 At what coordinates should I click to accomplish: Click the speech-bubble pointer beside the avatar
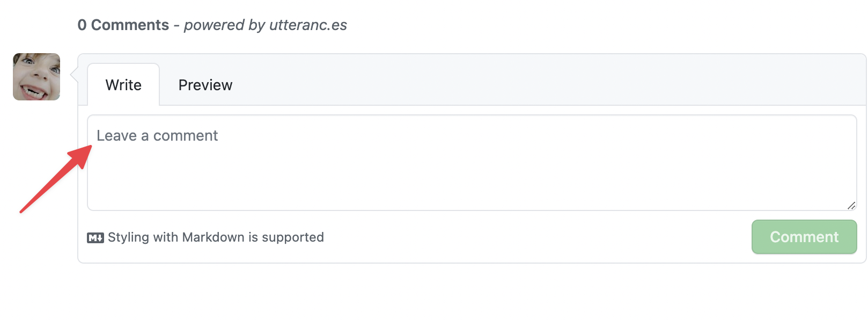coord(74,76)
